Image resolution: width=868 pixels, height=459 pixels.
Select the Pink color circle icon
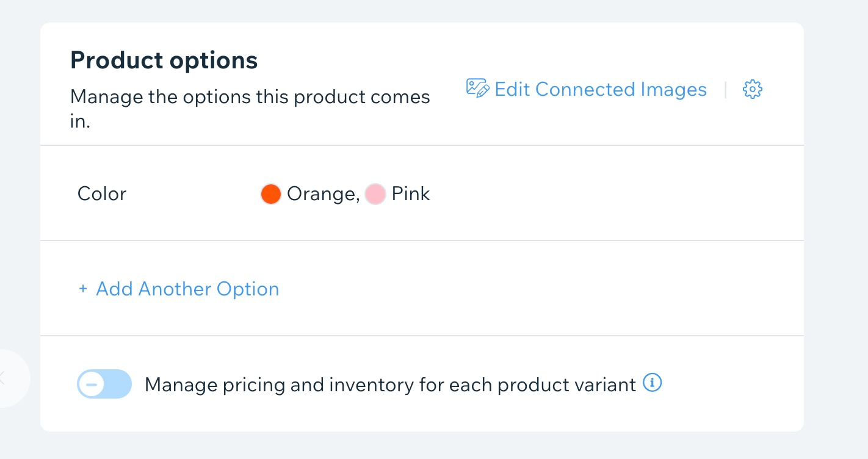(375, 193)
